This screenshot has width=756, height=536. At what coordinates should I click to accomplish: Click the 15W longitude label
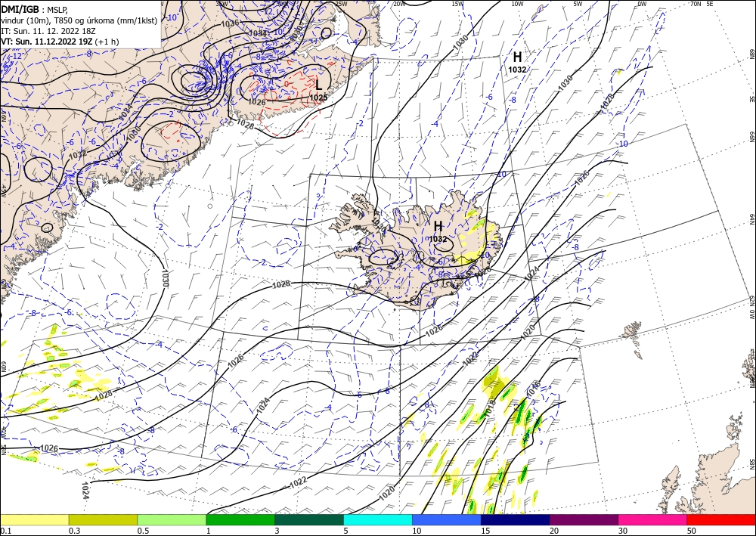[x=457, y=4]
